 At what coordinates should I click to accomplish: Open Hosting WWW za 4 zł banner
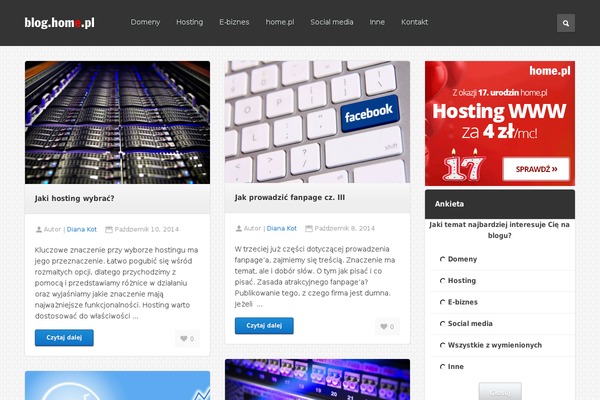[x=500, y=123]
